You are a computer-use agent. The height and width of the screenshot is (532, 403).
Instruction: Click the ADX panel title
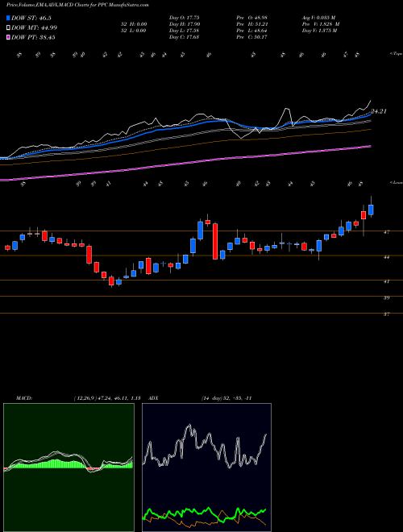coord(154,398)
